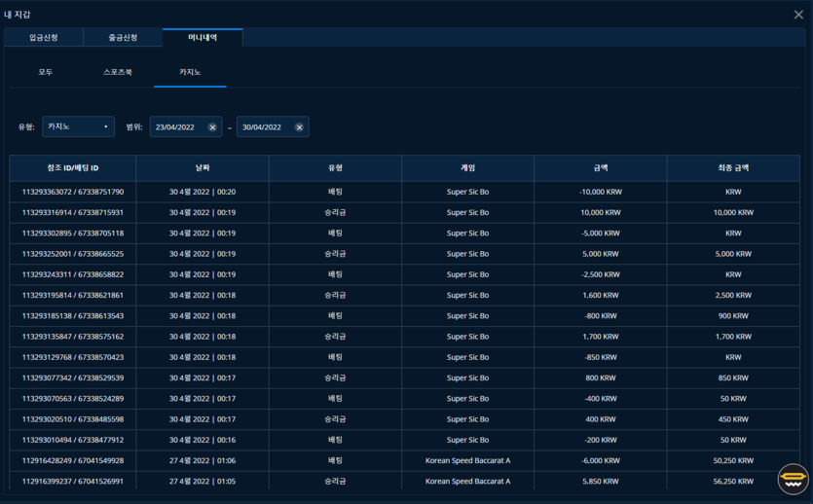Clear the 23/04/2022 start date
813x504 pixels.
click(212, 127)
